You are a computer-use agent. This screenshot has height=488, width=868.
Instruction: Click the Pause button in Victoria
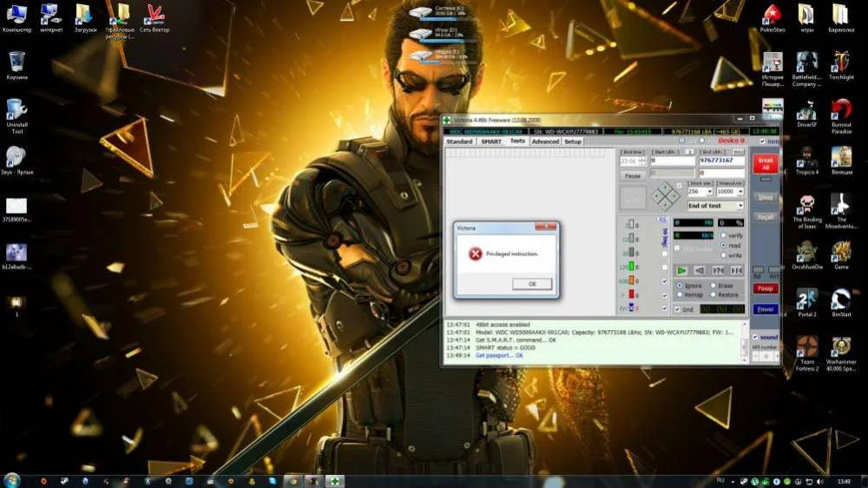[632, 175]
